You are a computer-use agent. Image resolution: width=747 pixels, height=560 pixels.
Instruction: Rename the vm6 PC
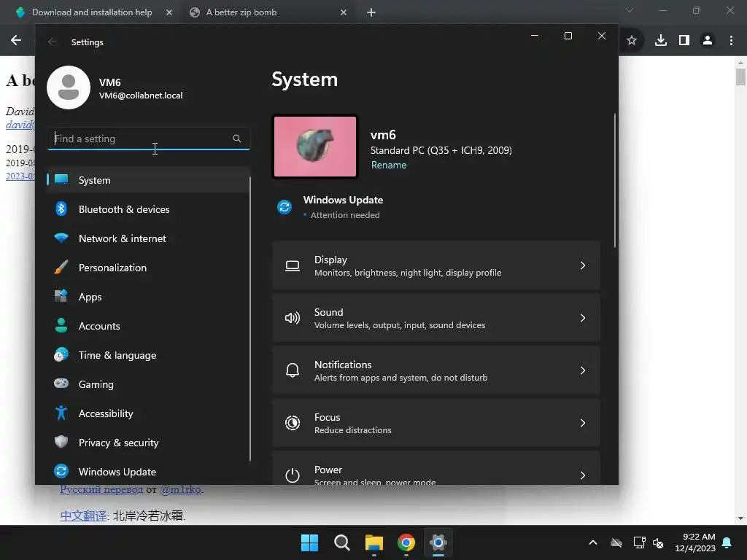(389, 165)
